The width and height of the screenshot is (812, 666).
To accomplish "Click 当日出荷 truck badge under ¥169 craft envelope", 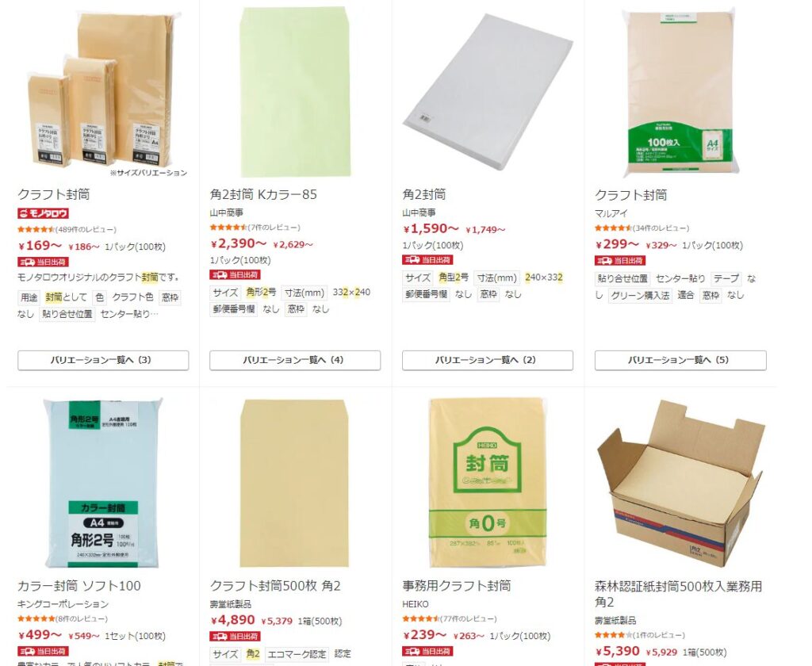I will 43,262.
